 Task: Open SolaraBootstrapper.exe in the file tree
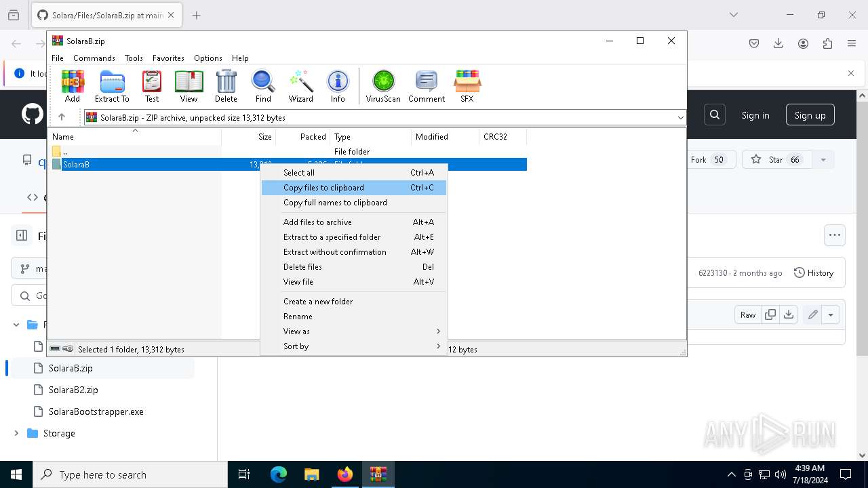pyautogui.click(x=96, y=411)
